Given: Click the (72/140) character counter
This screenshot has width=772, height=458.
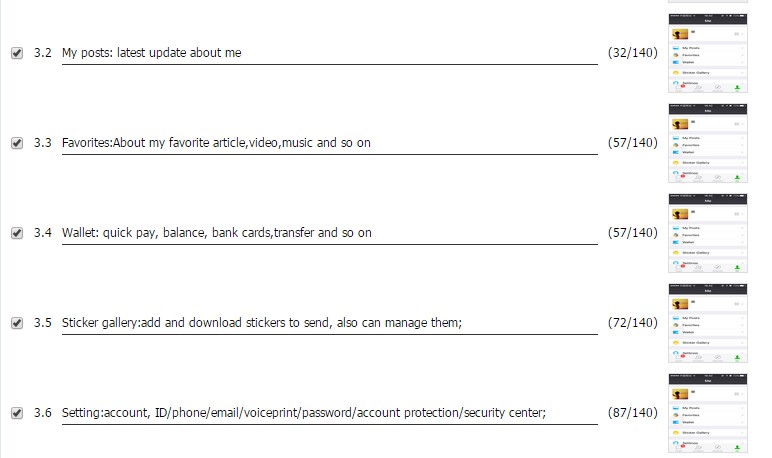Looking at the screenshot, I should [x=633, y=323].
